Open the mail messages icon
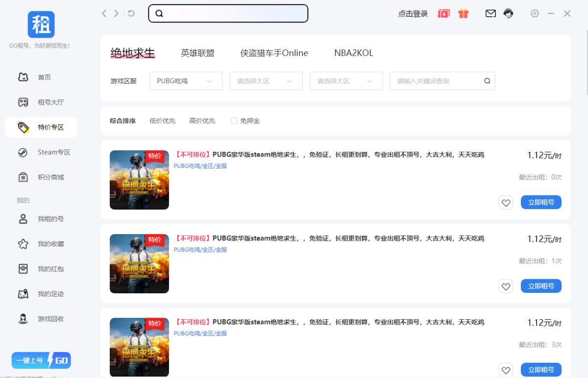Screen dimensions: 588x378 [x=490, y=14]
